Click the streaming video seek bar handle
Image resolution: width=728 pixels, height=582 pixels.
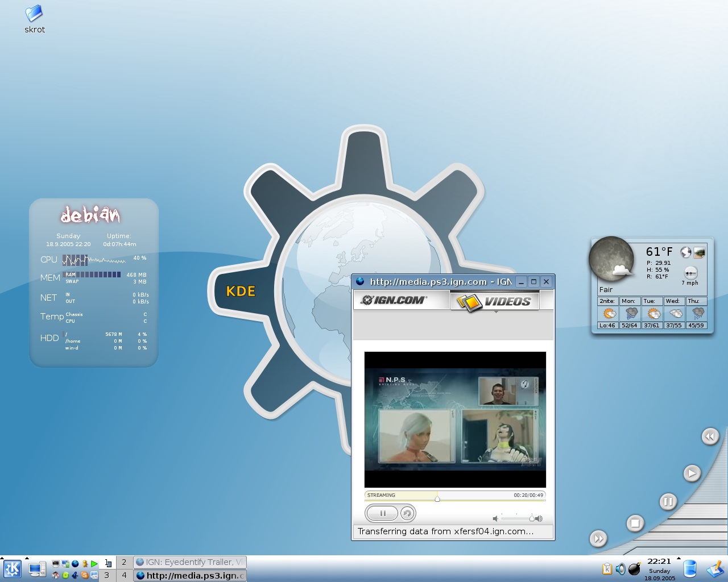(x=437, y=498)
